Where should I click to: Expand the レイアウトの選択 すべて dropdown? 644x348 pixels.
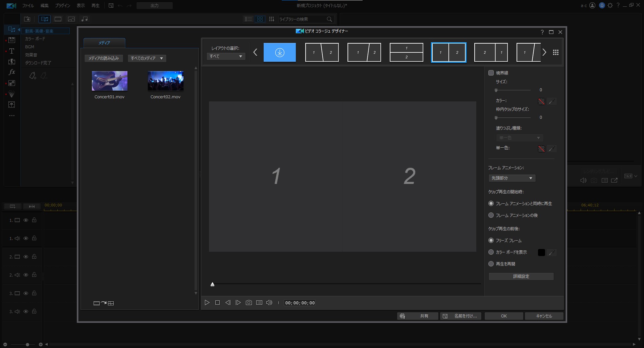[226, 56]
